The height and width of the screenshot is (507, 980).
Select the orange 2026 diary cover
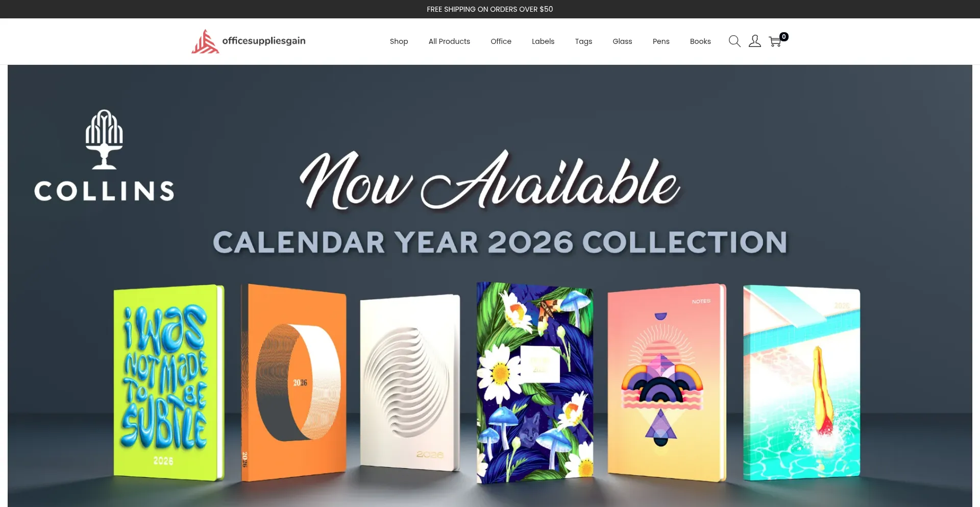click(293, 383)
